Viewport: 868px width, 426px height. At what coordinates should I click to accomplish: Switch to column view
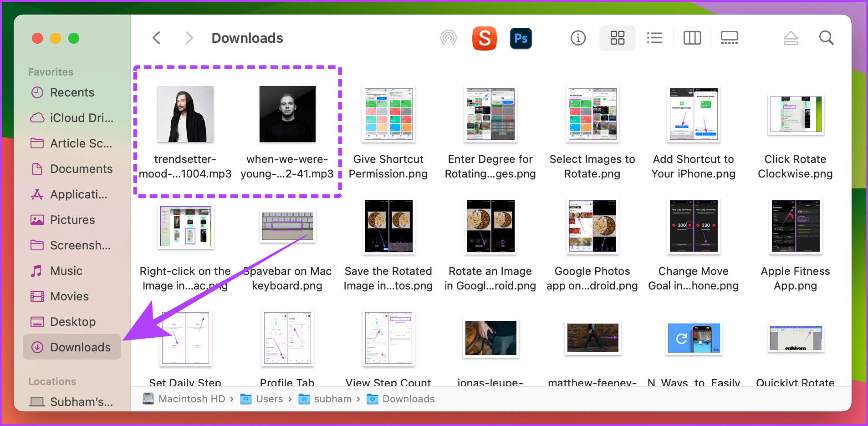pyautogui.click(x=692, y=38)
